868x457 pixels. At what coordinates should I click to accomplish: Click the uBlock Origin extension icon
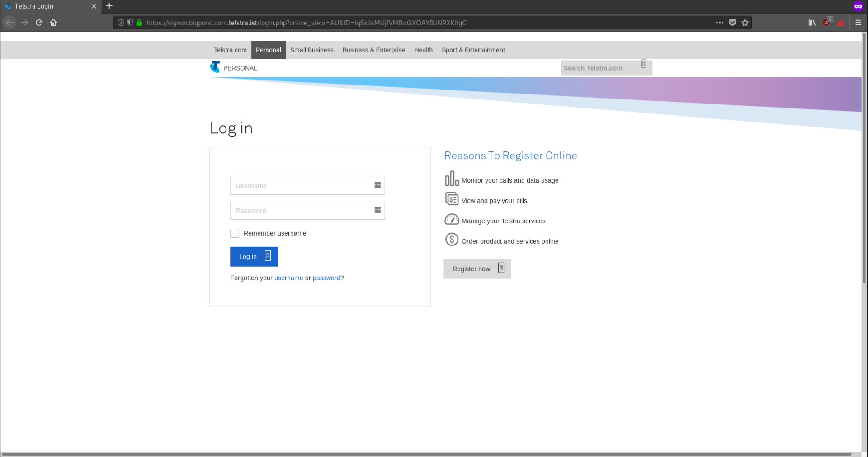tap(827, 22)
